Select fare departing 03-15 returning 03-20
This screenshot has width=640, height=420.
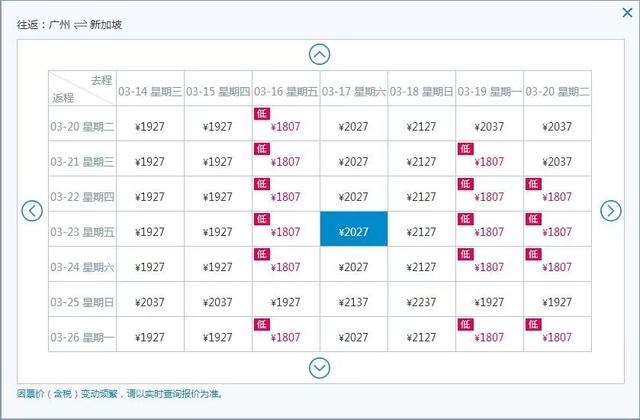[x=218, y=123]
